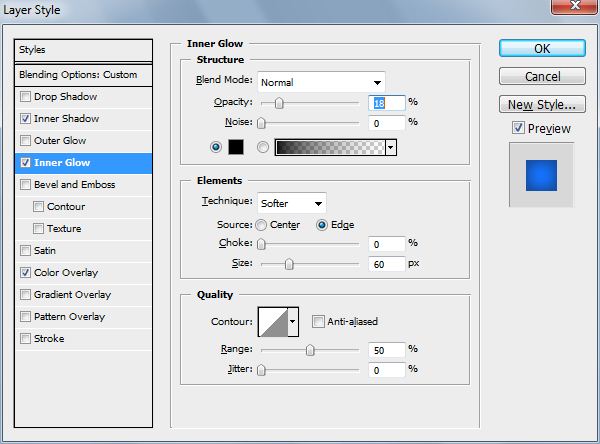Open the Contour picker dropdown arrow
600x444 pixels.
click(293, 322)
